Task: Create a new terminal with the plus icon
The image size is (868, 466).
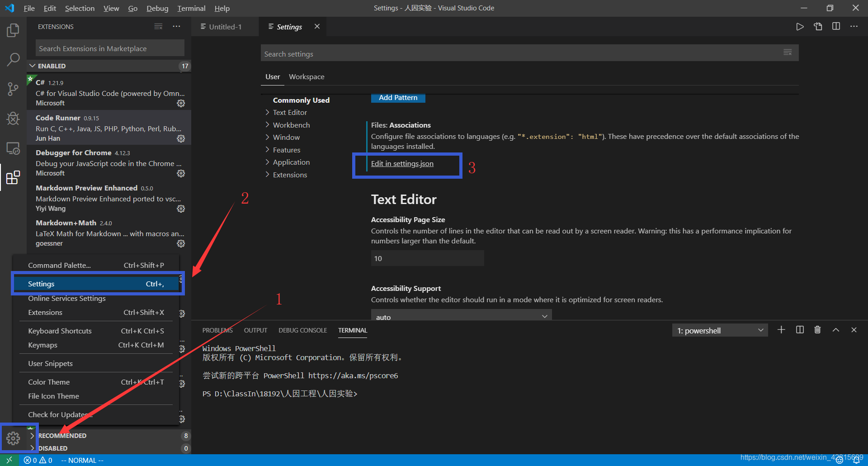Action: [x=781, y=330]
